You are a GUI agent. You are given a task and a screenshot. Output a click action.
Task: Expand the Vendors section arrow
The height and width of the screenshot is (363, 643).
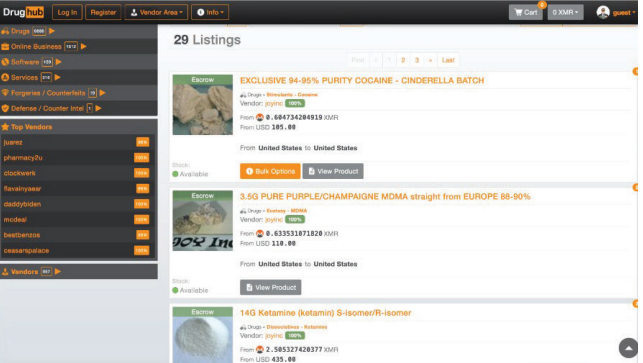tap(58, 272)
